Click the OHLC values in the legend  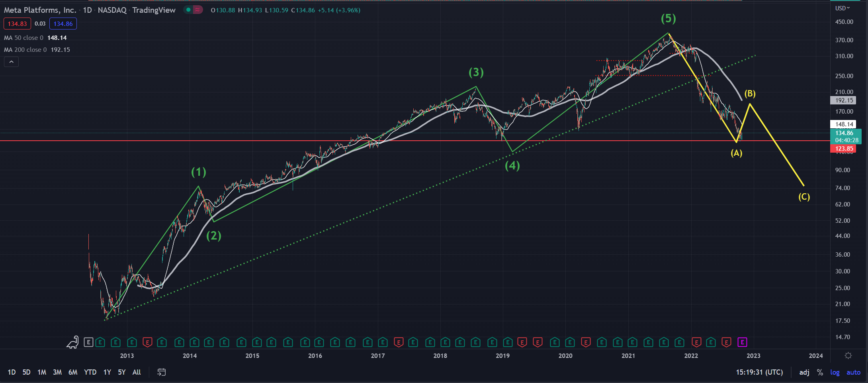click(285, 10)
